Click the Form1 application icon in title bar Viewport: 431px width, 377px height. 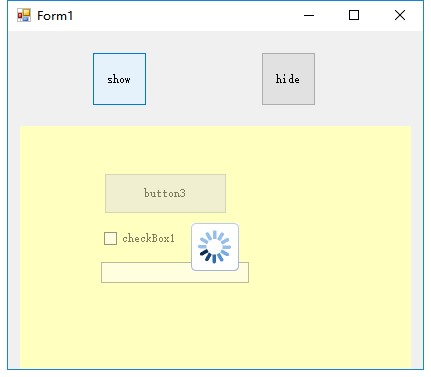24,15
